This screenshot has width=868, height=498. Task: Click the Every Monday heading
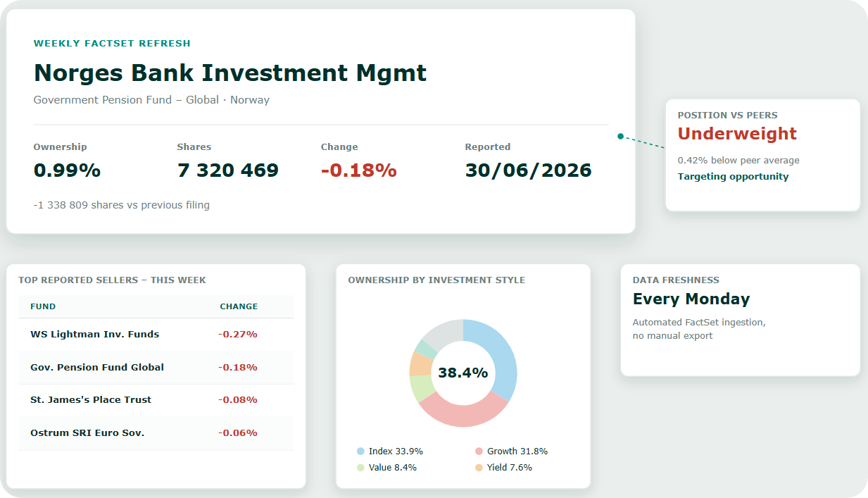coord(691,299)
